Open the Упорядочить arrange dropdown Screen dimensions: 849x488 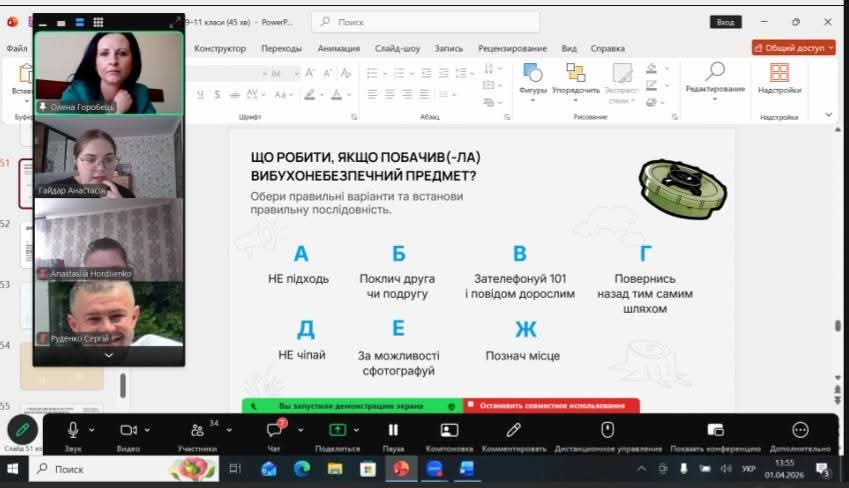pyautogui.click(x=575, y=78)
